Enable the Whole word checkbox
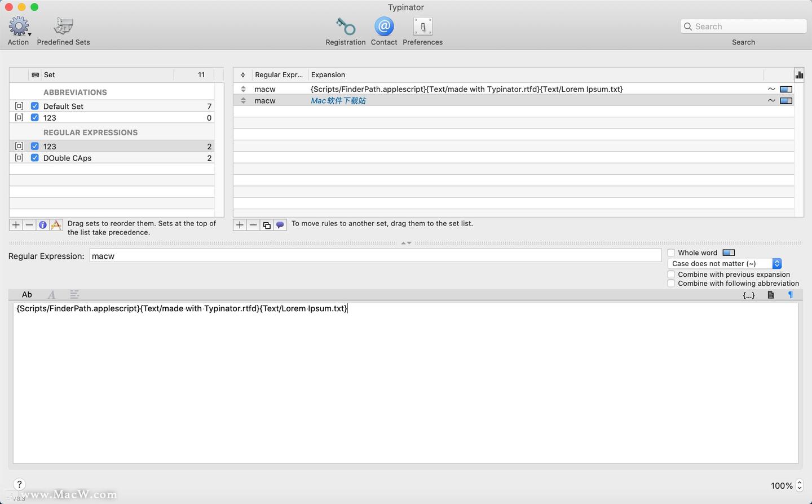The height and width of the screenshot is (504, 812). point(671,253)
